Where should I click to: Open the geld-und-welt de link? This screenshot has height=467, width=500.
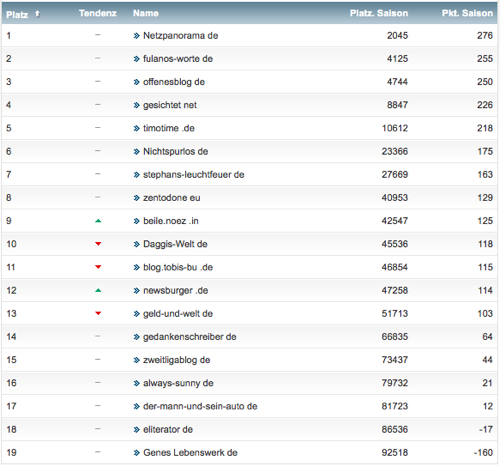(x=178, y=314)
